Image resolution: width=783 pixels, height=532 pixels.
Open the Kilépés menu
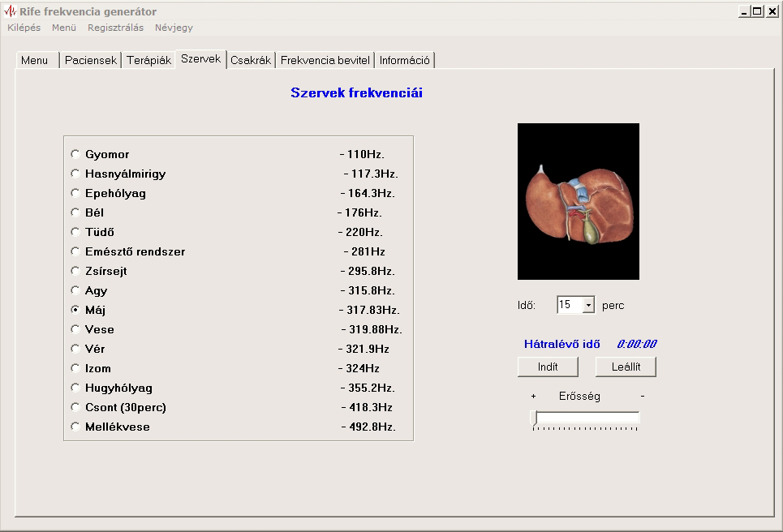click(x=24, y=28)
